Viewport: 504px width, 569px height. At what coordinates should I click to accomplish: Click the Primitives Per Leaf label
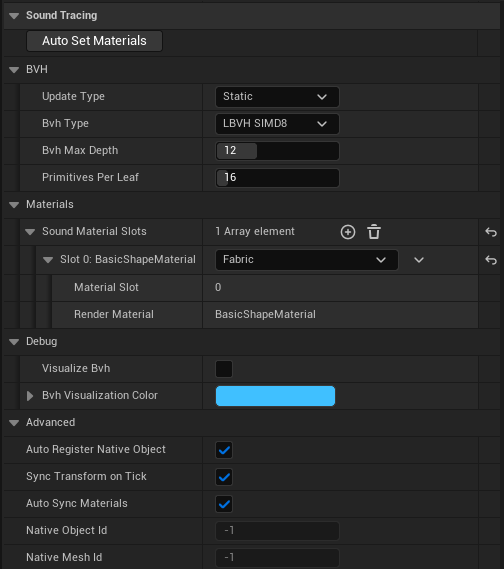(x=90, y=177)
